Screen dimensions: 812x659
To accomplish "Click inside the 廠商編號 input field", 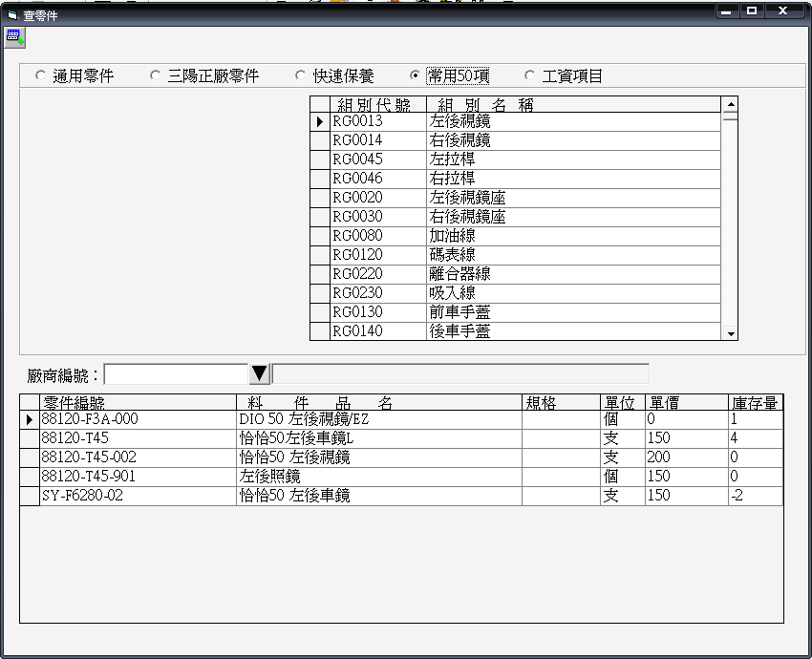I will pyautogui.click(x=176, y=373).
